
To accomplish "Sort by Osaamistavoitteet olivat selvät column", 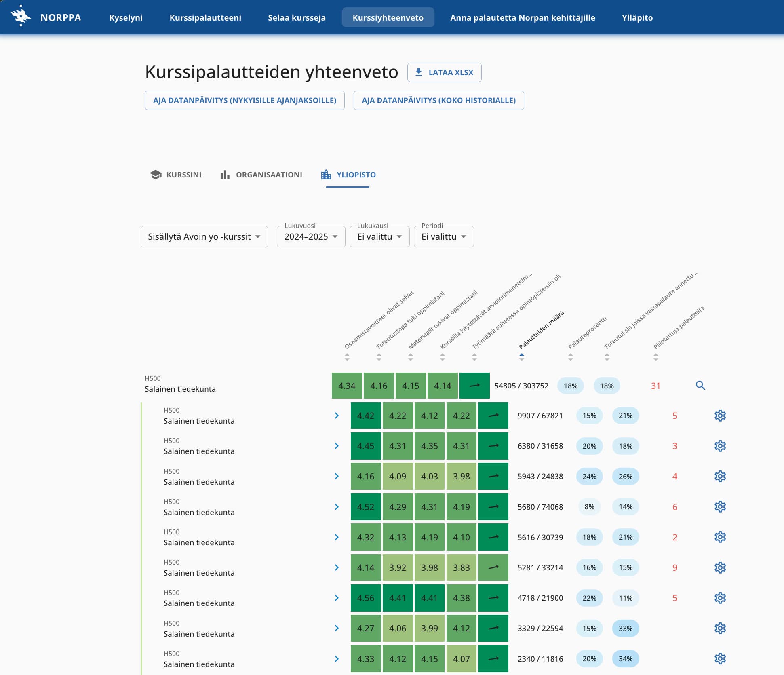I will click(x=347, y=357).
